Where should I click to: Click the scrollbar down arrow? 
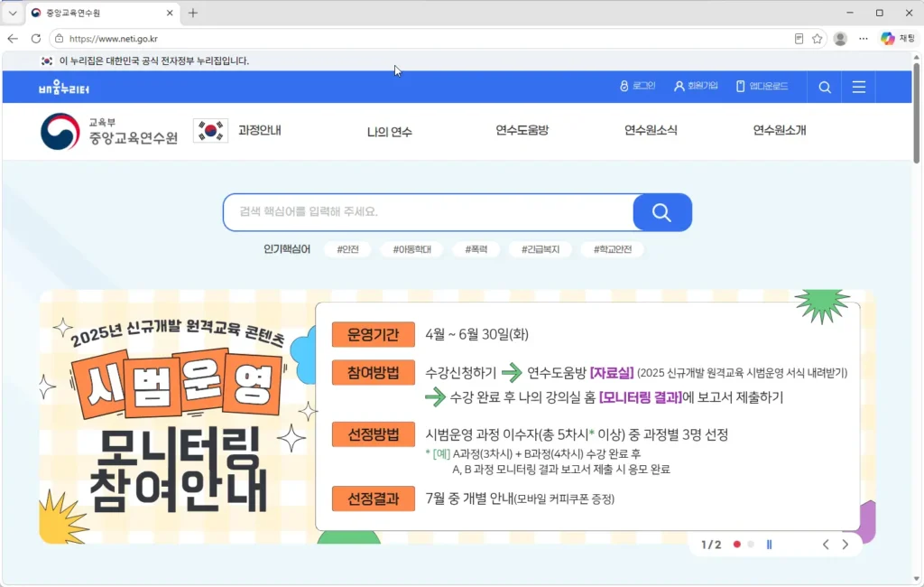[917, 580]
